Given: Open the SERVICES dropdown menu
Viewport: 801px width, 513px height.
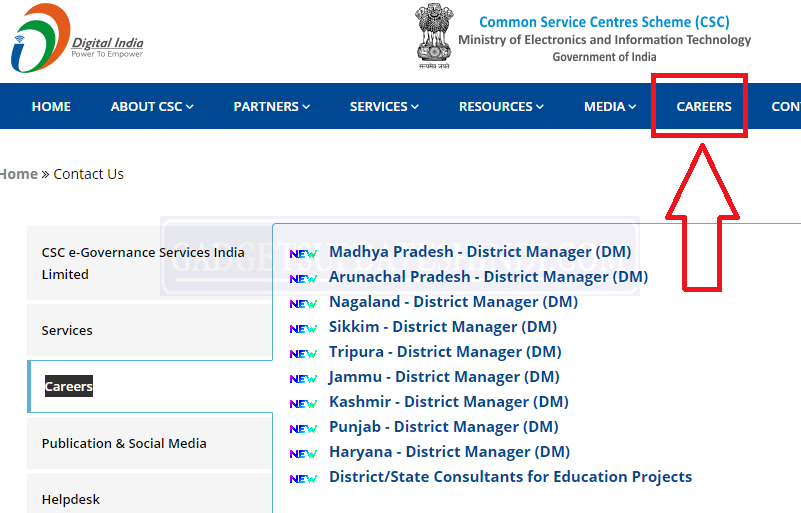Looking at the screenshot, I should point(384,106).
